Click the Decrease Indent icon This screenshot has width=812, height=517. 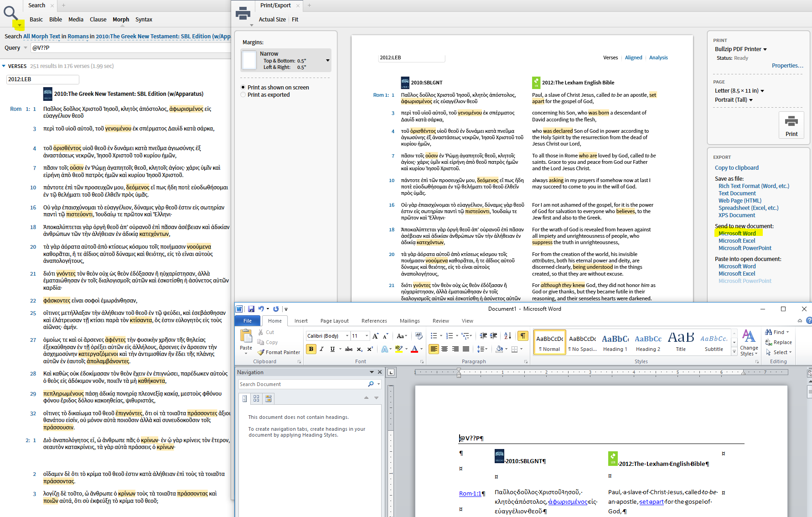(483, 336)
